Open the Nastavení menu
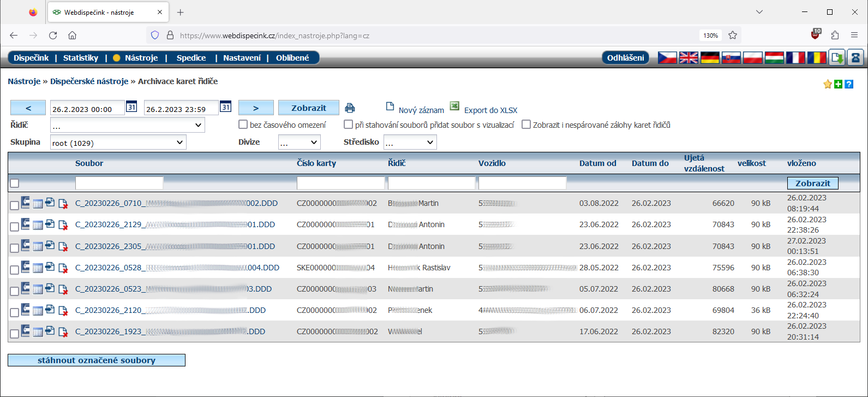The height and width of the screenshot is (397, 868). click(242, 58)
